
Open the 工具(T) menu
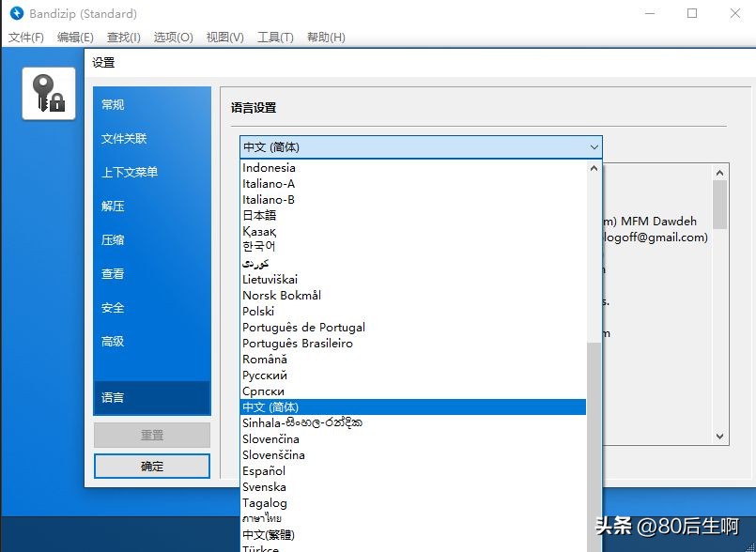point(274,37)
